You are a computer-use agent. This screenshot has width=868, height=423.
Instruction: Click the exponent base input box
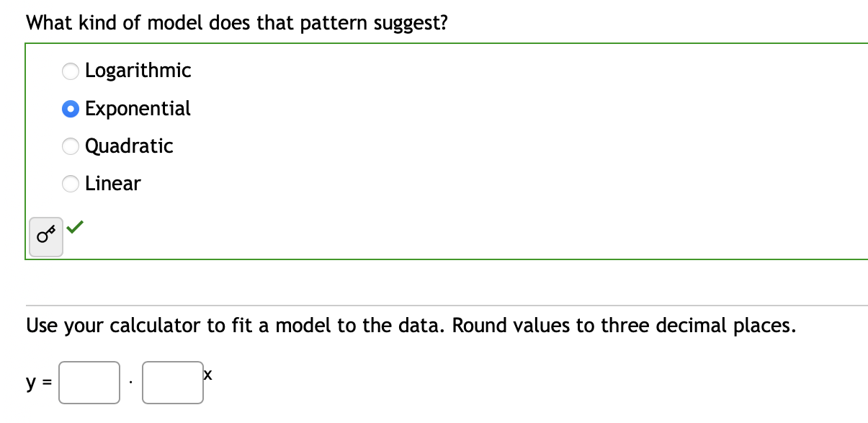tap(173, 383)
